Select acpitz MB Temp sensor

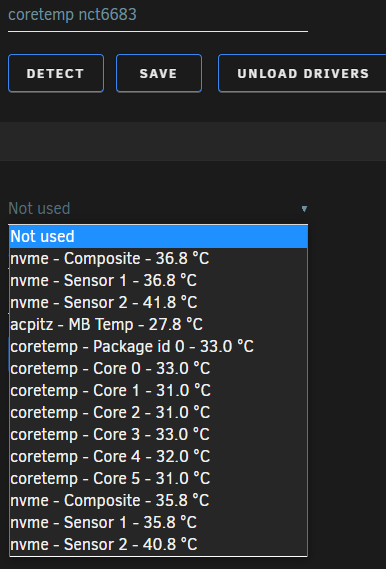(x=159, y=324)
